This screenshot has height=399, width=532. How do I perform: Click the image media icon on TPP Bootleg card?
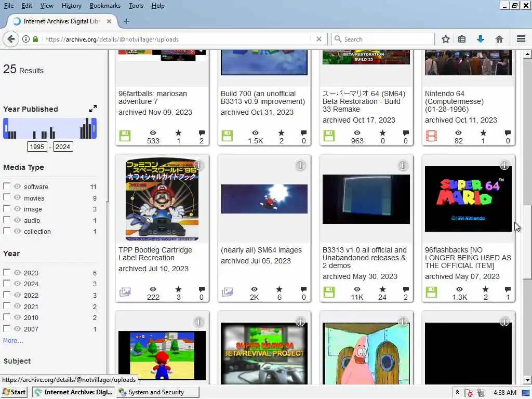(x=125, y=292)
